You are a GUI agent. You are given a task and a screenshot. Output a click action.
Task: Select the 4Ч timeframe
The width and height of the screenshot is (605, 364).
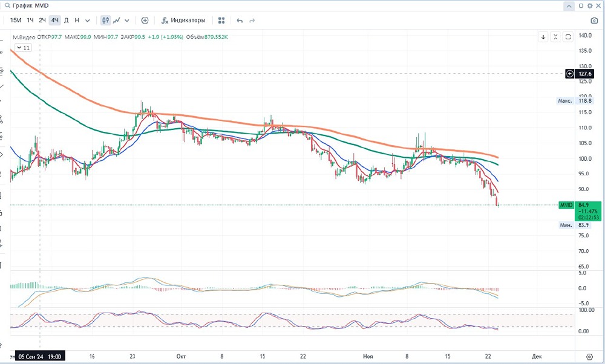coord(55,21)
